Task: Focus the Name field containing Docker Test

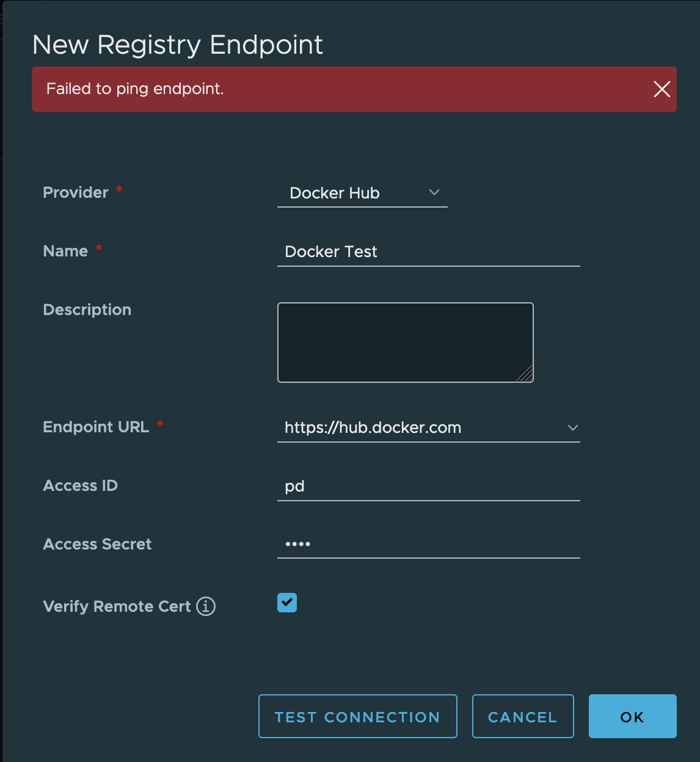Action: [429, 252]
